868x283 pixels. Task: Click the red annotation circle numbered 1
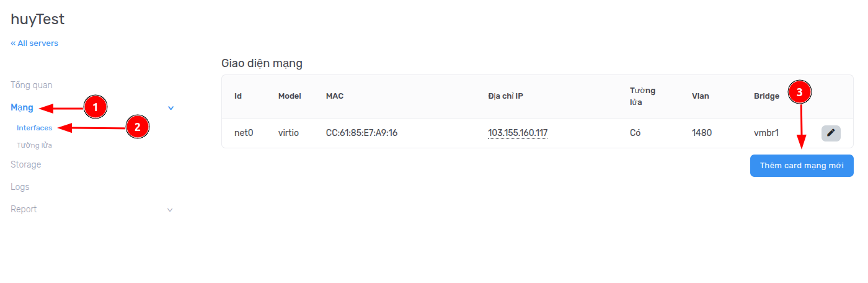coord(95,107)
